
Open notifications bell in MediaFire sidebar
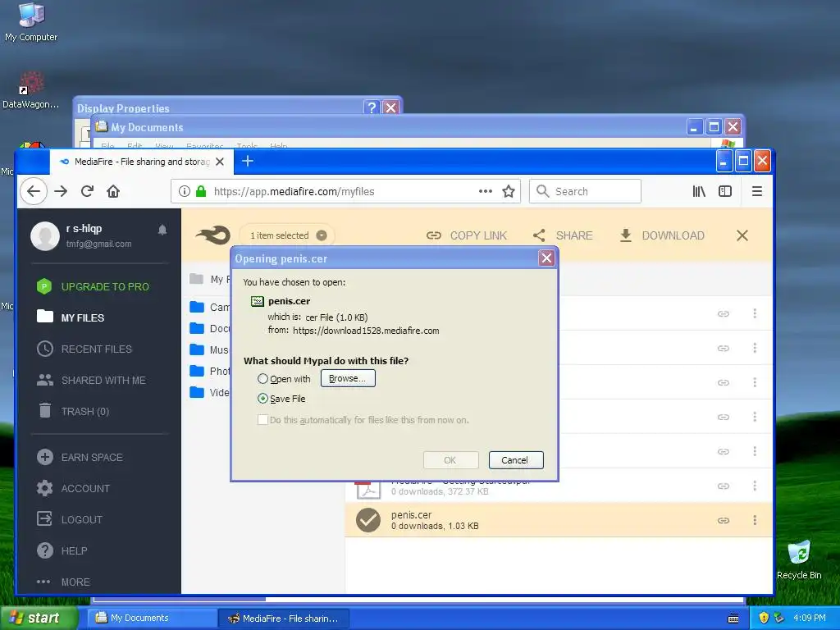162,231
